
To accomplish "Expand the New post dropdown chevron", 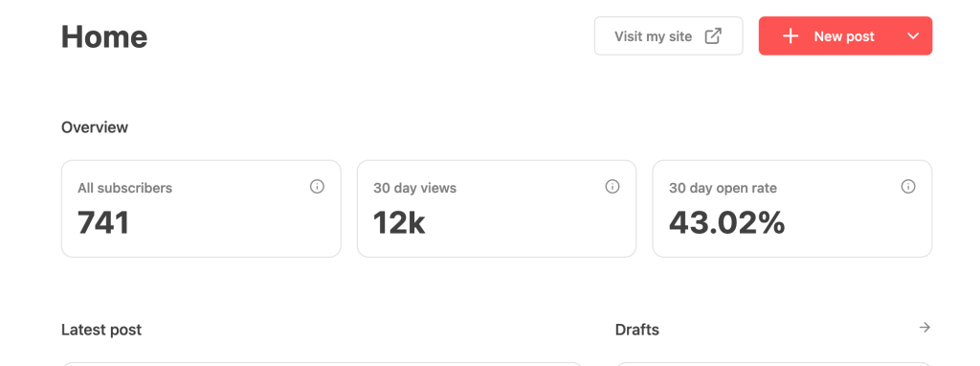I will [913, 36].
